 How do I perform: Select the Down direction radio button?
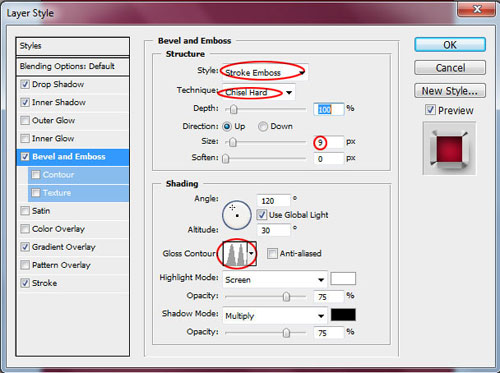(263, 126)
